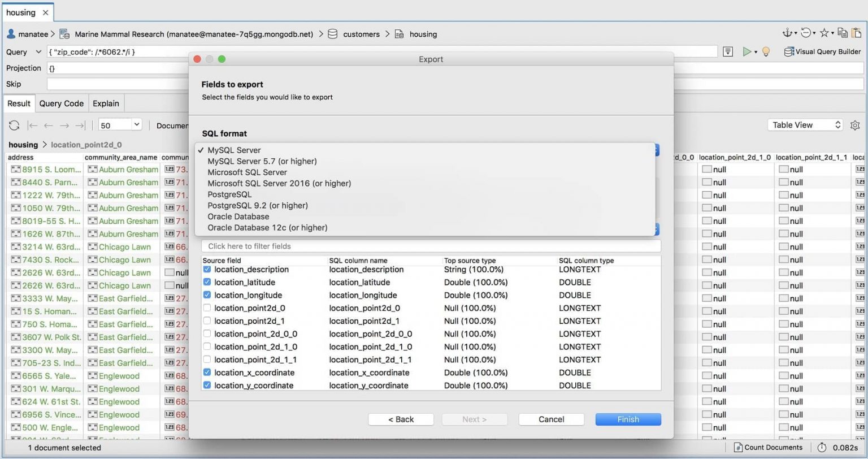Click Finish to complete the export
Screen dimensions: 868x459
[x=627, y=419]
